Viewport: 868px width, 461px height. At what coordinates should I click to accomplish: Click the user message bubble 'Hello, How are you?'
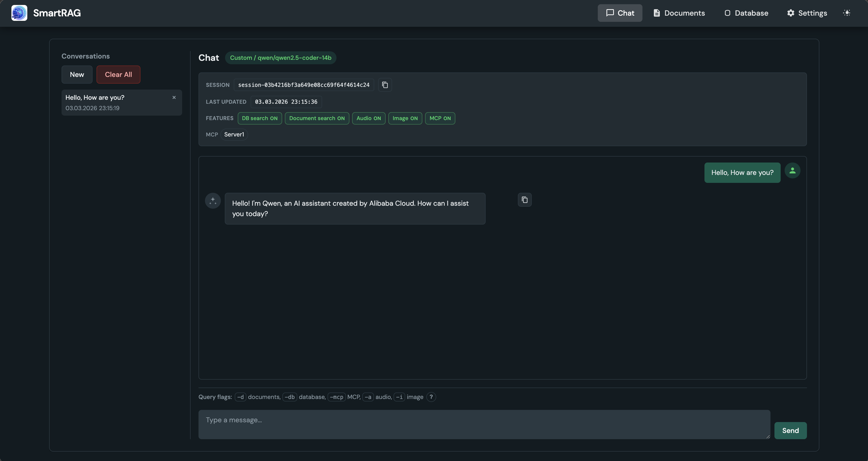(x=742, y=172)
